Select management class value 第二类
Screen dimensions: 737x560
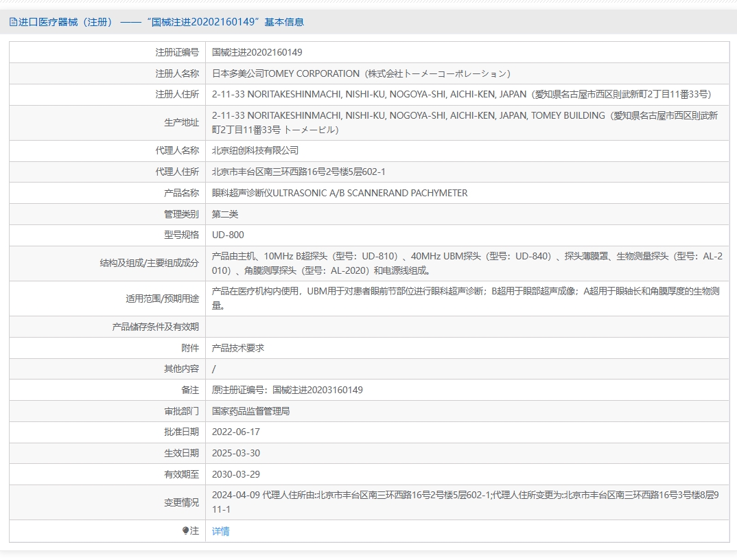click(x=225, y=214)
